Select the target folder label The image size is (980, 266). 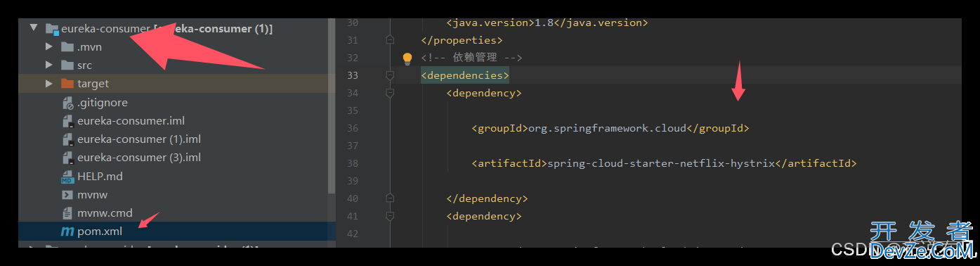93,84
